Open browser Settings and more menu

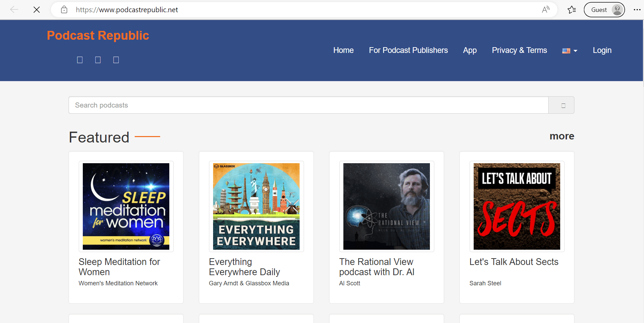(637, 10)
